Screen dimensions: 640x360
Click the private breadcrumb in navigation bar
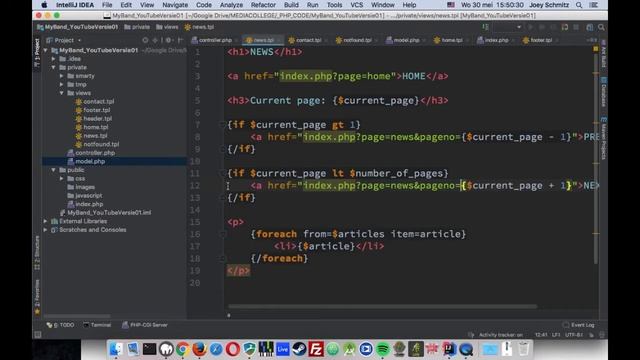pyautogui.click(x=137, y=27)
